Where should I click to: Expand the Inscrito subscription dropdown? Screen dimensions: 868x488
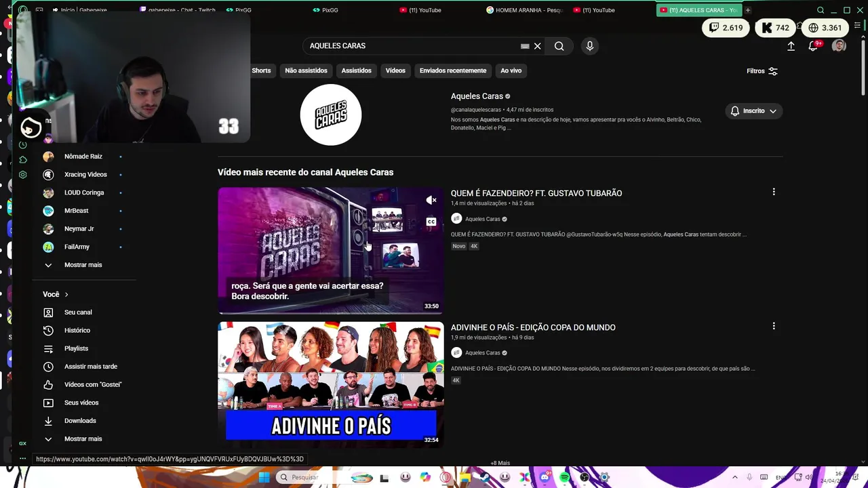pos(753,111)
